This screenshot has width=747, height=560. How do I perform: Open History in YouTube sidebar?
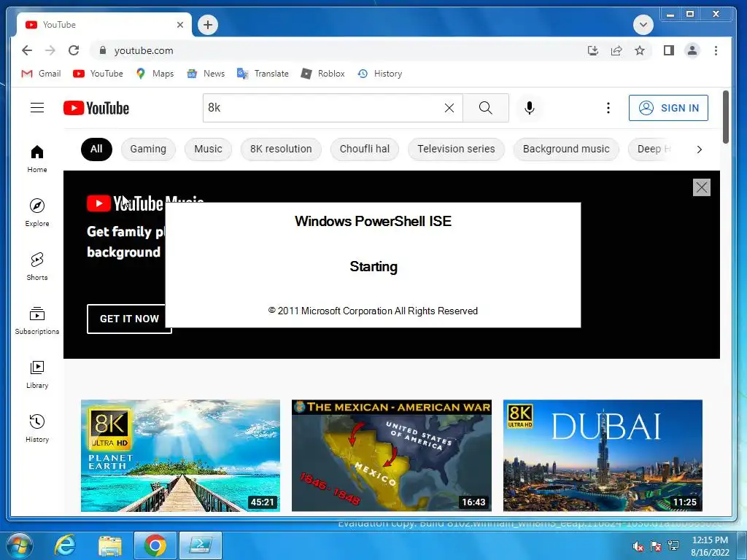pyautogui.click(x=37, y=429)
